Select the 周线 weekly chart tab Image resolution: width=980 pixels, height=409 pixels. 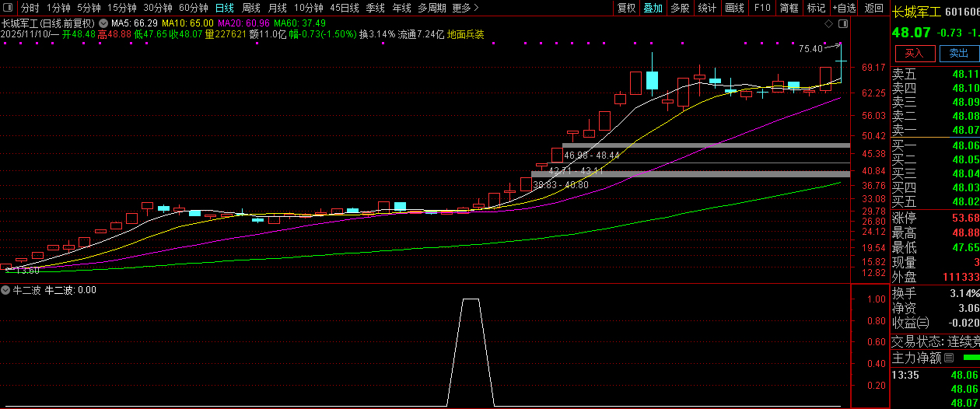251,8
